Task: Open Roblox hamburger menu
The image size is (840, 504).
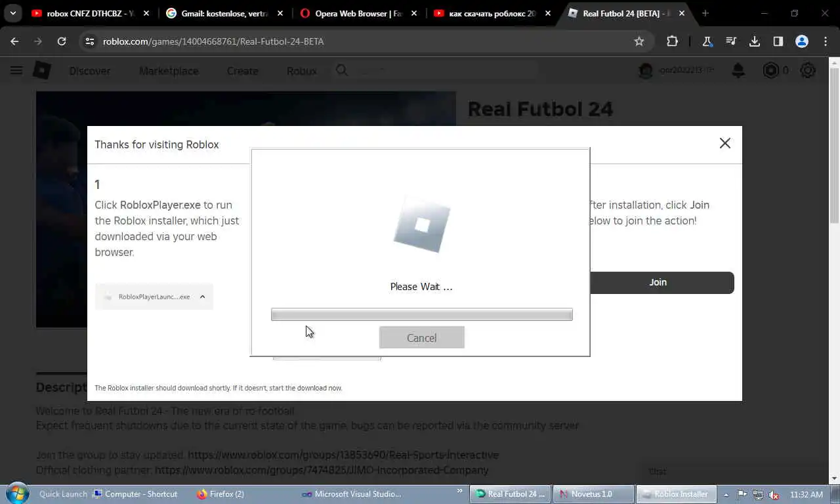Action: pyautogui.click(x=16, y=70)
